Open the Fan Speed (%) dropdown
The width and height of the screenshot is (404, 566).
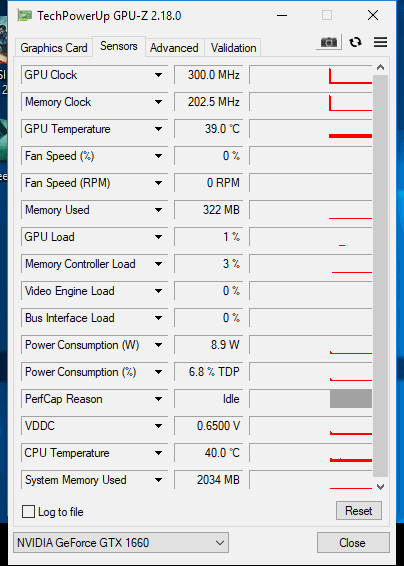158,156
